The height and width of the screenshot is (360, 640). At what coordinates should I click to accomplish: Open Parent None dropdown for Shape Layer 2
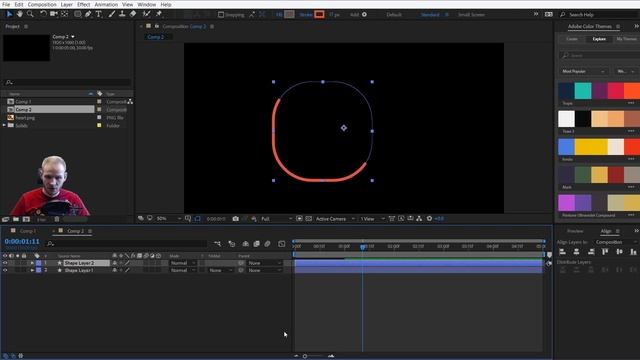(x=264, y=263)
